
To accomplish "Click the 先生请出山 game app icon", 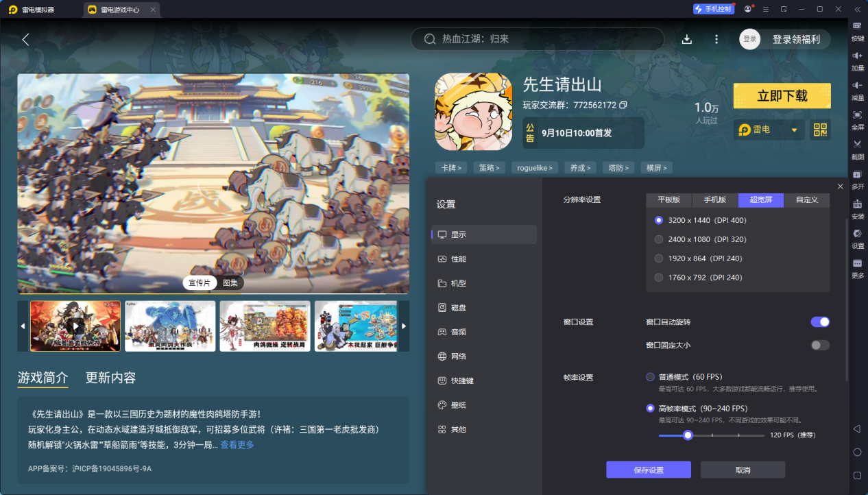I will 473,112.
